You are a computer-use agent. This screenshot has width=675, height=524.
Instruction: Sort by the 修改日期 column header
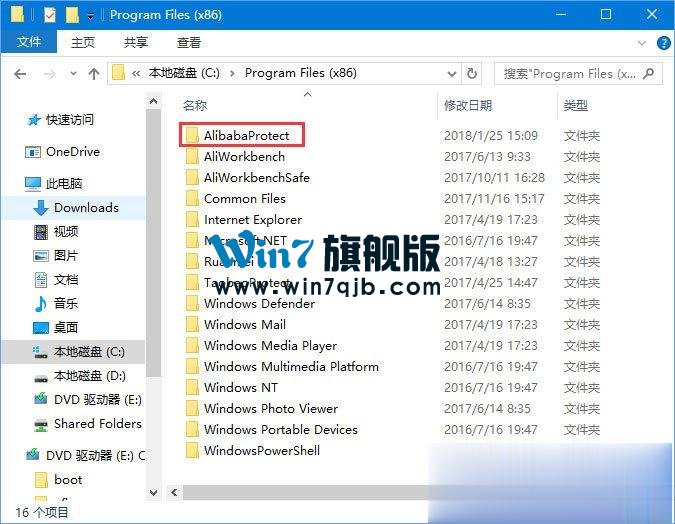point(468,105)
